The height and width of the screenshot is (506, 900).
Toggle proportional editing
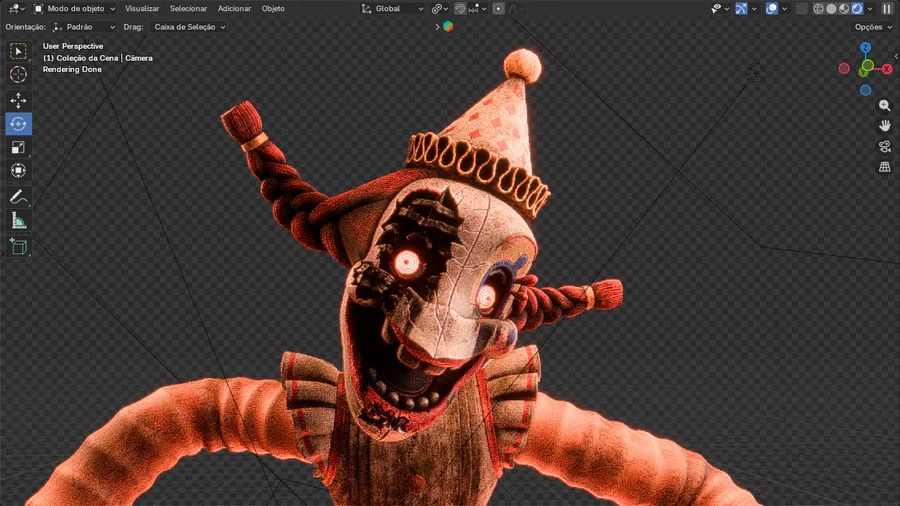(x=498, y=9)
